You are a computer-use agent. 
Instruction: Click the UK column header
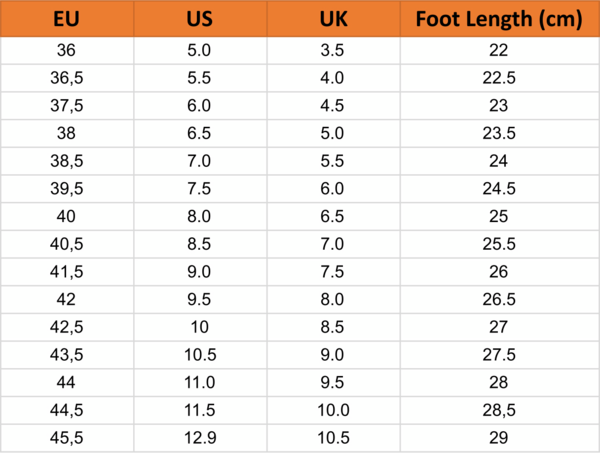pos(333,19)
